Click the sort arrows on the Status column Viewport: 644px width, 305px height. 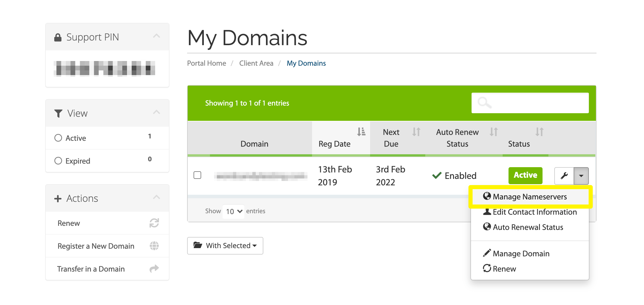tap(539, 132)
